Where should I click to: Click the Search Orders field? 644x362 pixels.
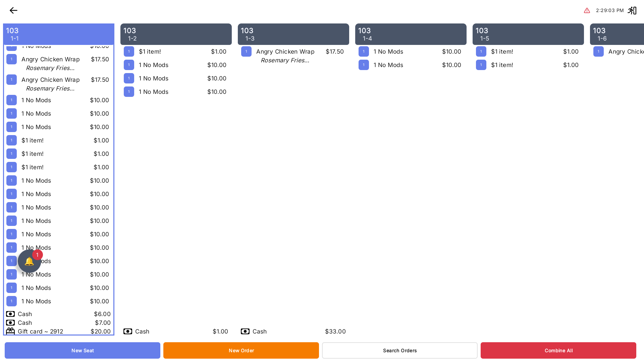399,350
